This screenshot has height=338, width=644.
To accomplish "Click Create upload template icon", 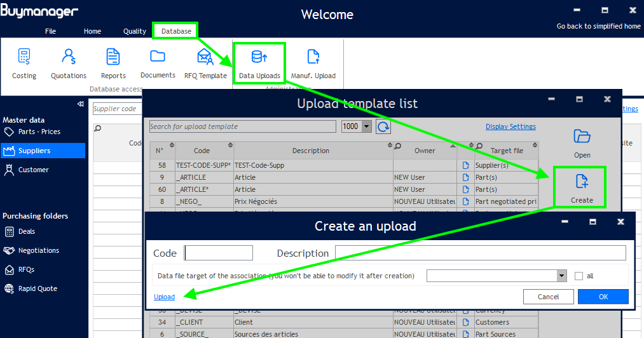I will pos(581,187).
